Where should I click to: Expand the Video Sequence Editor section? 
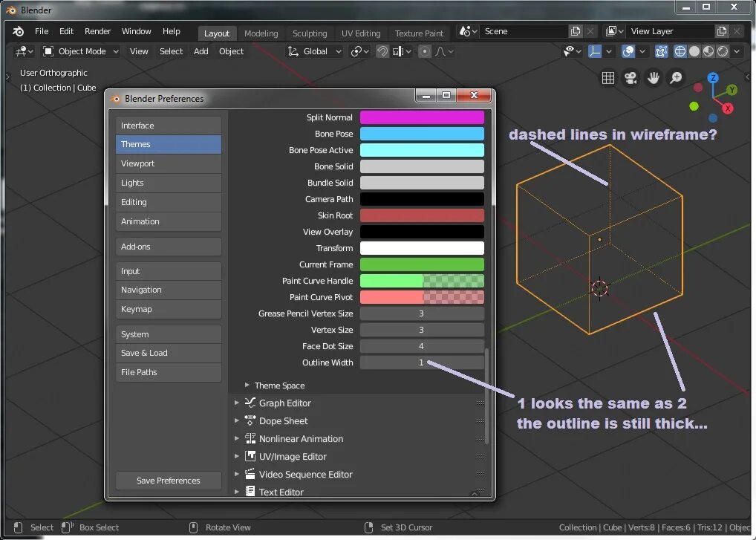(x=293, y=475)
